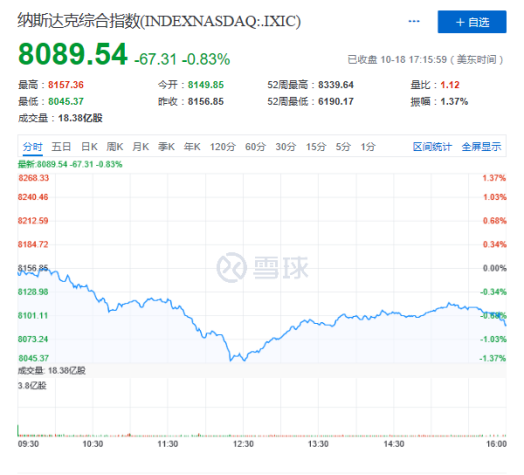Switch to the 15分 chart interval
Viewport: 524px width, 475px height.
pos(316,147)
